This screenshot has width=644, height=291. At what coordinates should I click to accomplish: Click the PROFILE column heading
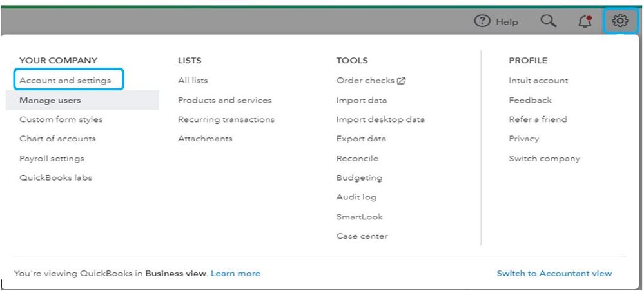[528, 61]
